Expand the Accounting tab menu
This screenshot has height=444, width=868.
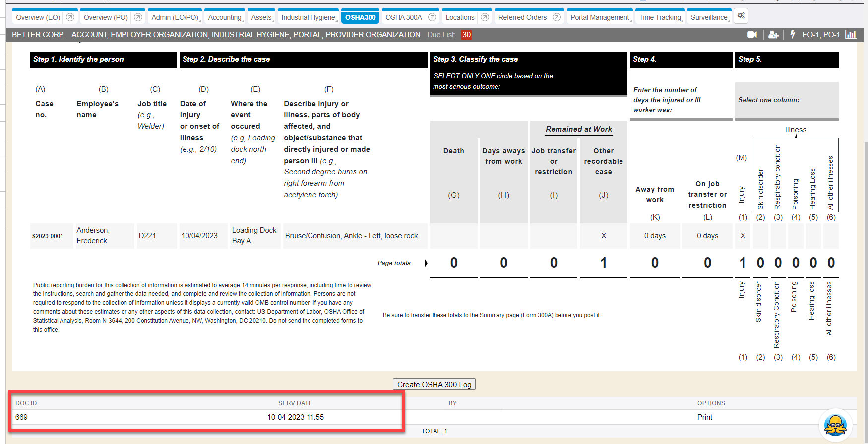pyautogui.click(x=225, y=17)
